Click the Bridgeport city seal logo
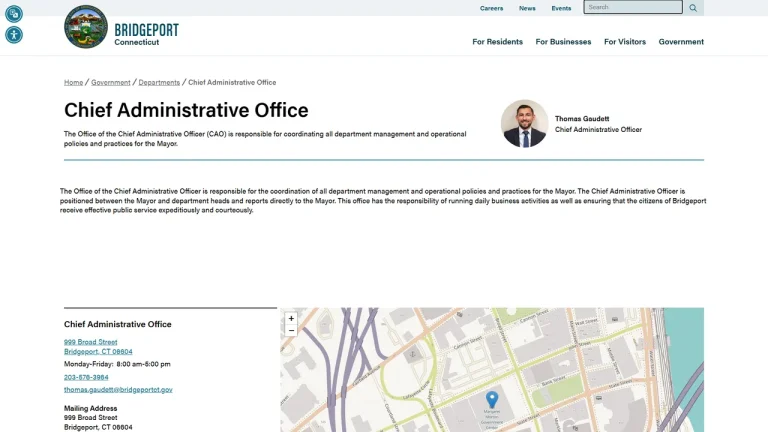 click(86, 27)
